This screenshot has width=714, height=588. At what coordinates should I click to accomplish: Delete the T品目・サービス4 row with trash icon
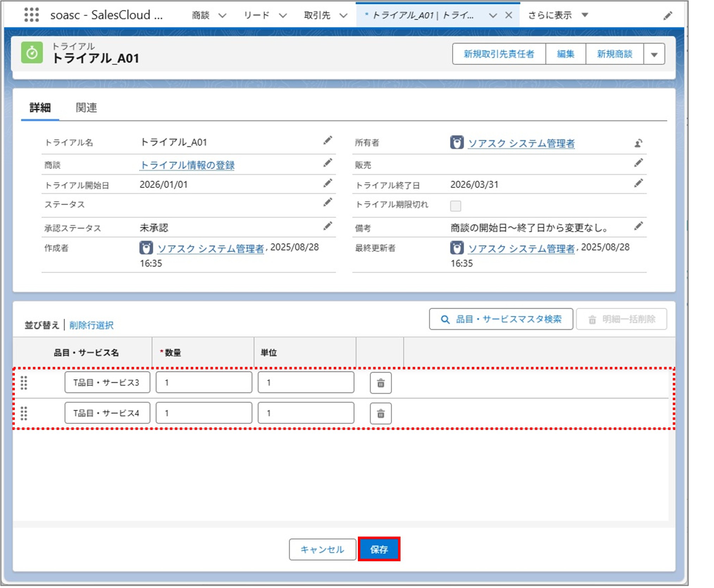click(380, 413)
